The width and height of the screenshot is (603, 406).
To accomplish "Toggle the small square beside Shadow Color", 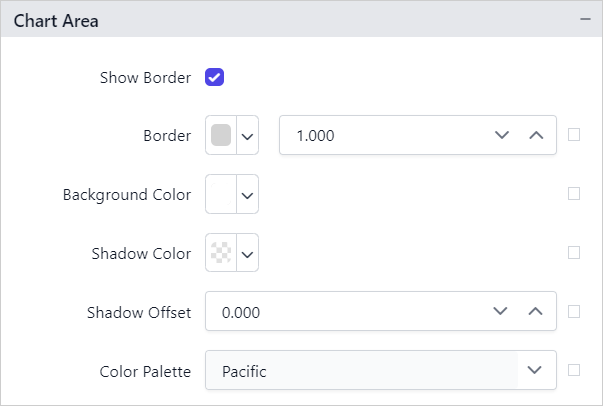I will [574, 253].
